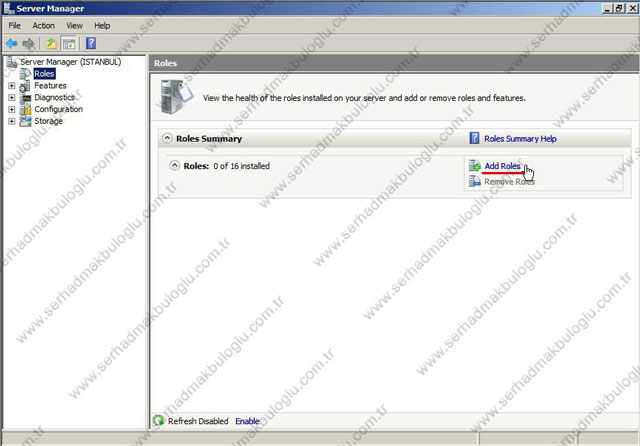Image resolution: width=640 pixels, height=446 pixels.
Task: Expand the Features tree node
Action: pos(11,86)
